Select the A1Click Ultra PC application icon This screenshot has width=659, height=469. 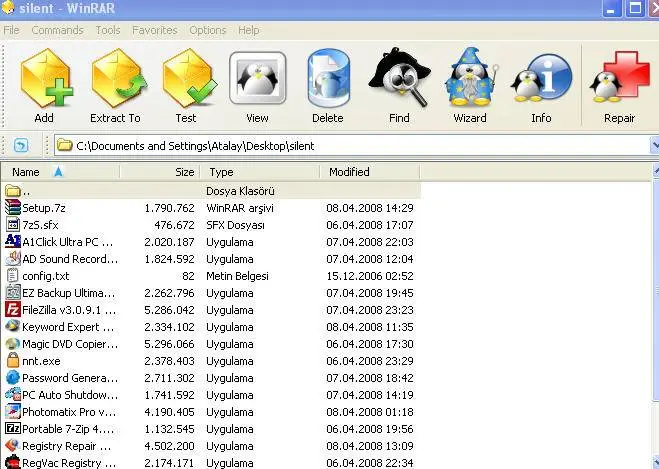[x=13, y=242]
